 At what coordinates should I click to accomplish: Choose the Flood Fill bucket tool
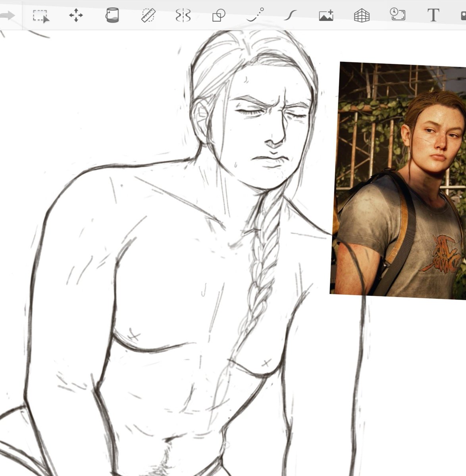112,15
